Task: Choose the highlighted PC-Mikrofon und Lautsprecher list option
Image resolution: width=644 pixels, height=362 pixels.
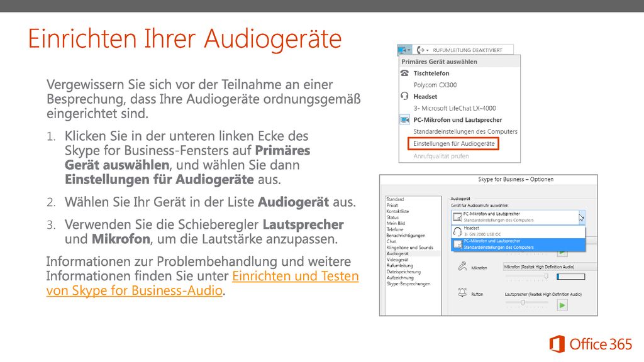Action: pos(518,244)
